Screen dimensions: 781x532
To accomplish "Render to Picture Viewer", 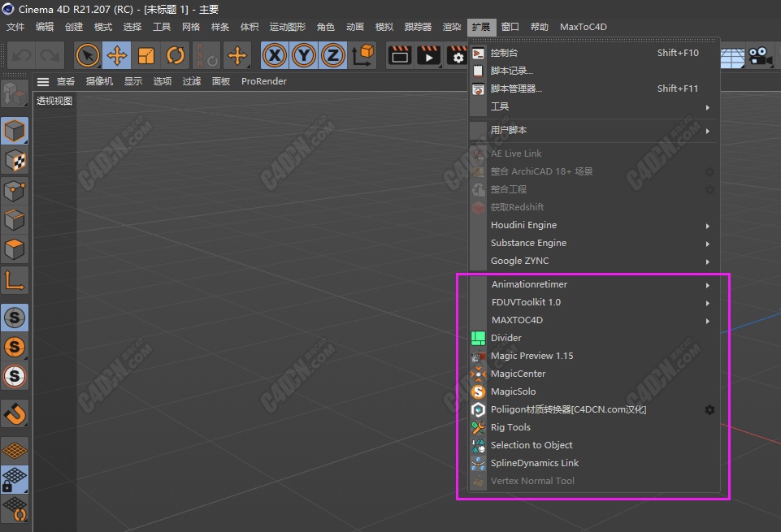I will 428,55.
